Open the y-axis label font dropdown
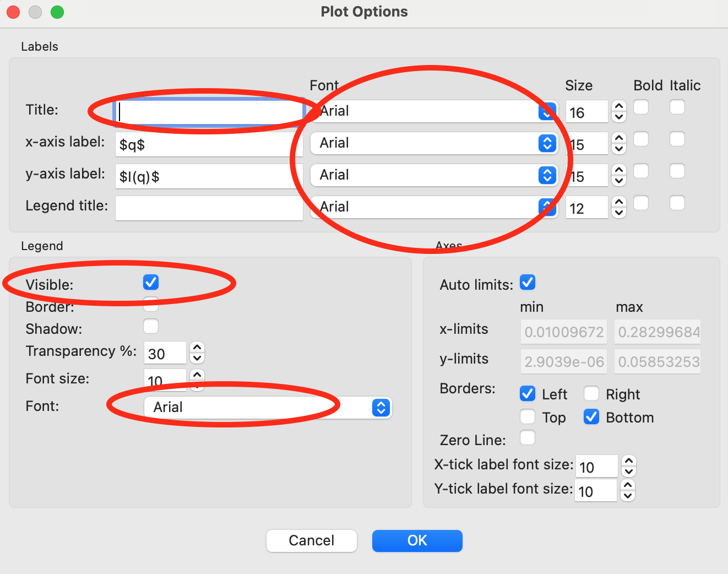 (x=434, y=175)
